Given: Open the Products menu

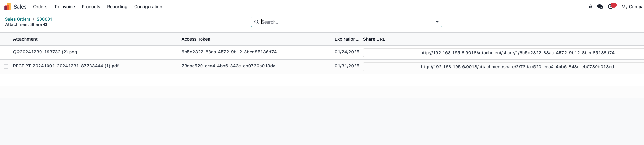Looking at the screenshot, I should [91, 7].
